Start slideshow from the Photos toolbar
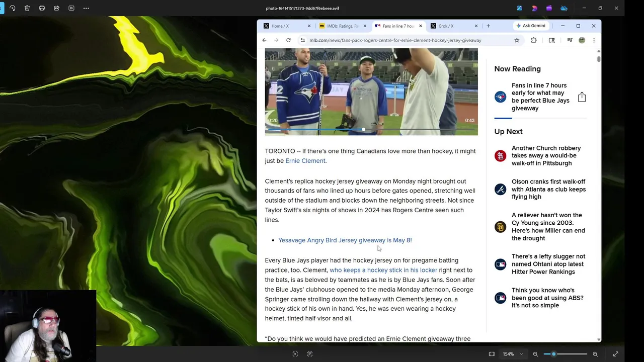The width and height of the screenshot is (644, 362). [x=71, y=8]
